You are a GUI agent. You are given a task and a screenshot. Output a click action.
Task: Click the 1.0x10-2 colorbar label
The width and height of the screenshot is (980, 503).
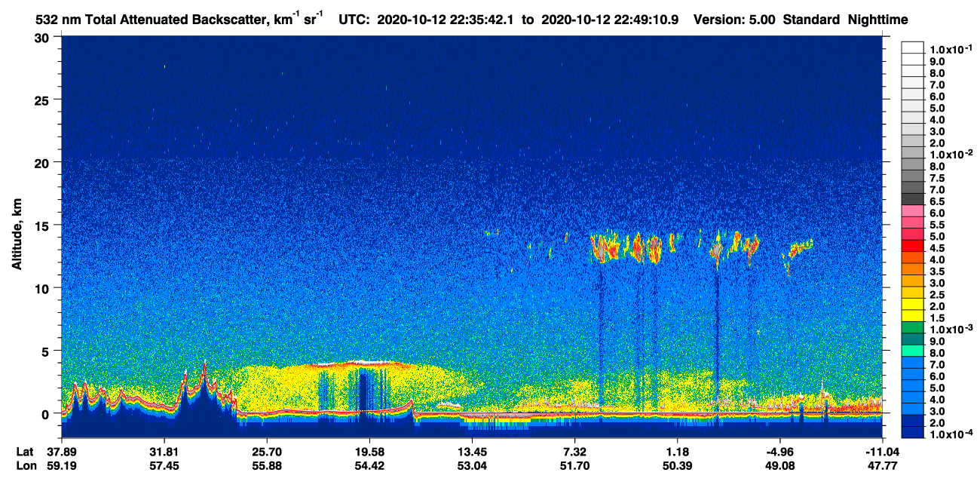[x=951, y=154]
